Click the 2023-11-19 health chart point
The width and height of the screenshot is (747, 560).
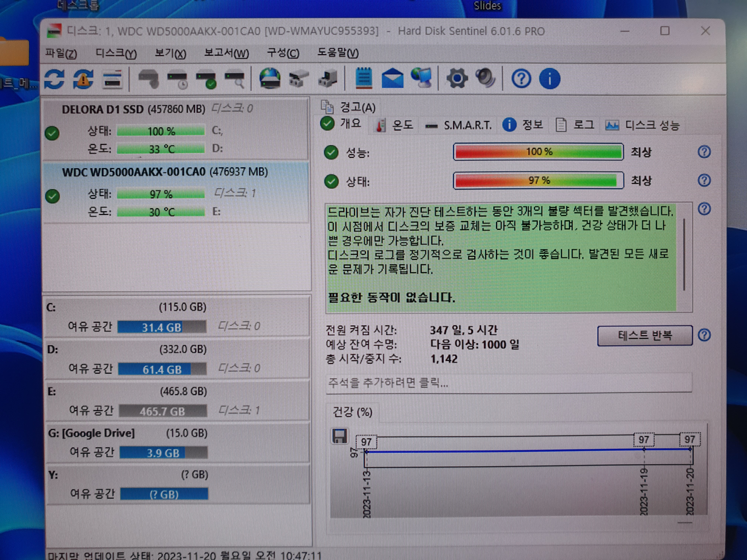pos(644,449)
